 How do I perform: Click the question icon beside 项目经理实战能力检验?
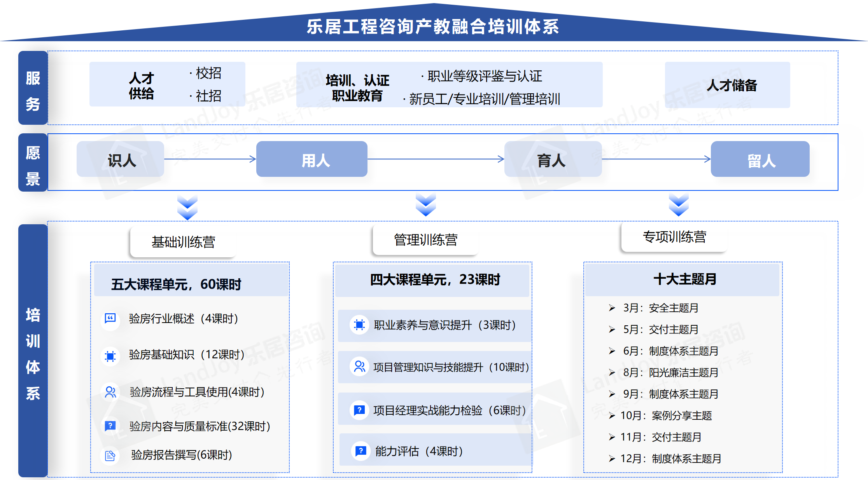tap(359, 410)
